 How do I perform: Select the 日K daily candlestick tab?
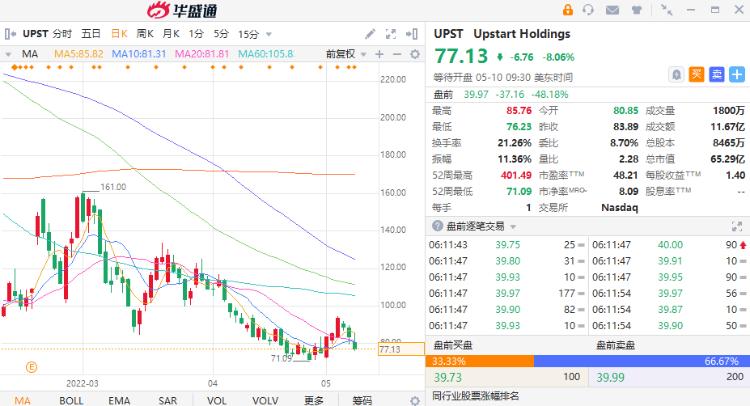pyautogui.click(x=119, y=34)
